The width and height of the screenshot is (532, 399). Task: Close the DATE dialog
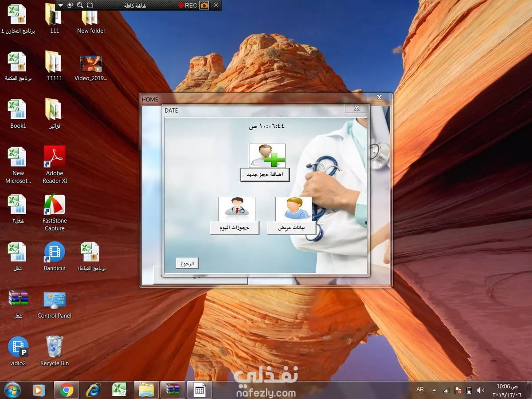[x=356, y=109]
